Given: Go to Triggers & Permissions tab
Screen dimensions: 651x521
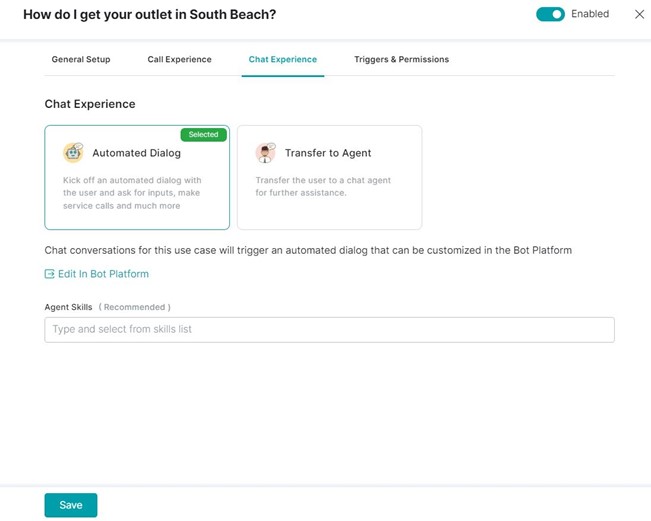Looking at the screenshot, I should tap(401, 60).
